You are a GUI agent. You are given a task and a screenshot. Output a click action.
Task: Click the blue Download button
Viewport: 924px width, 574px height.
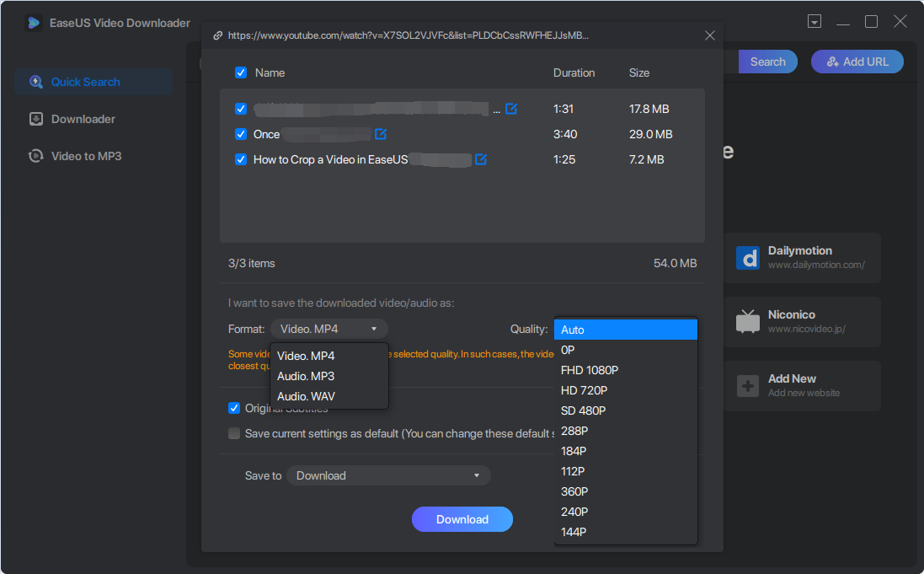(462, 519)
